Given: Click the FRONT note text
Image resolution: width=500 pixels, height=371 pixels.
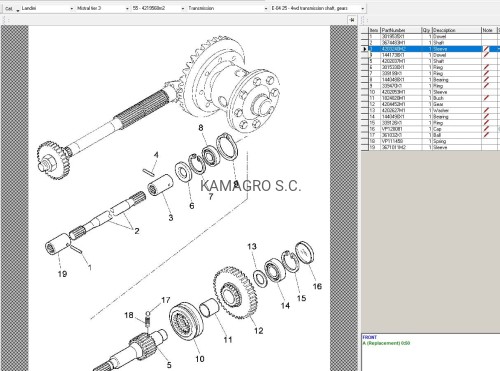Looking at the screenshot, I should click(x=370, y=337).
